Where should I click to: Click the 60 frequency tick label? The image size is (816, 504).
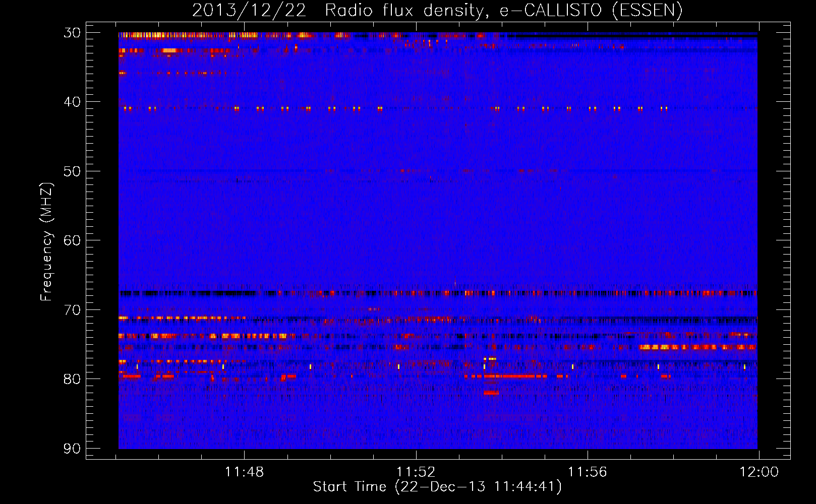[72, 240]
